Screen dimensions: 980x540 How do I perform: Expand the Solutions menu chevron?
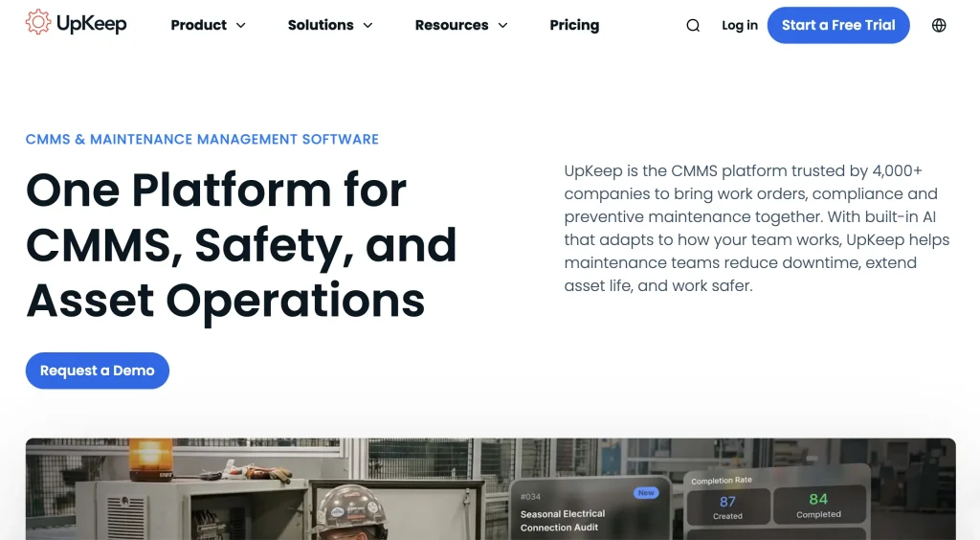(x=367, y=26)
